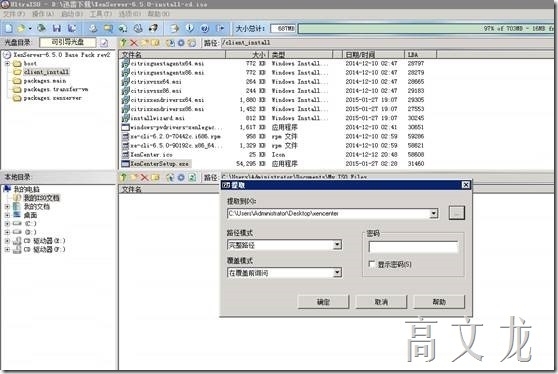Click the refresh icon in local pane toolbar
Image resolution: width=558 pixels, height=374 pixels.
tap(192, 177)
